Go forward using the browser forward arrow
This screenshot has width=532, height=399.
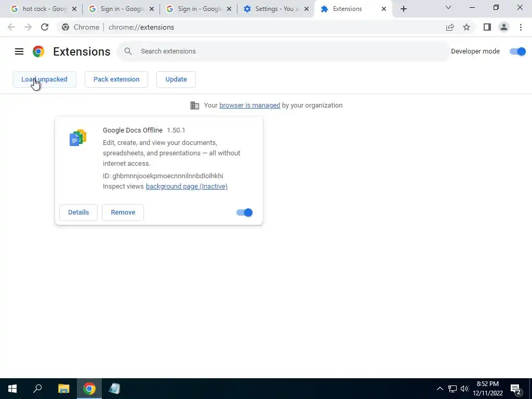(x=28, y=27)
